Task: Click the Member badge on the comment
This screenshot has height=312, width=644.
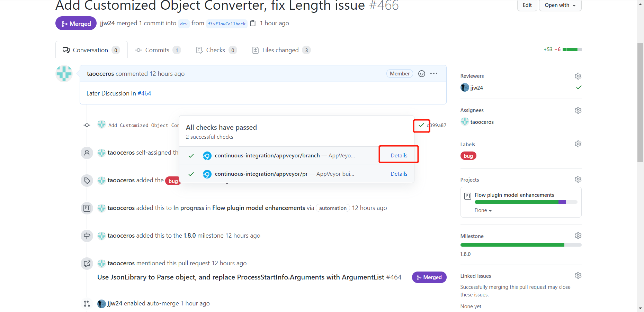Action: tap(400, 74)
